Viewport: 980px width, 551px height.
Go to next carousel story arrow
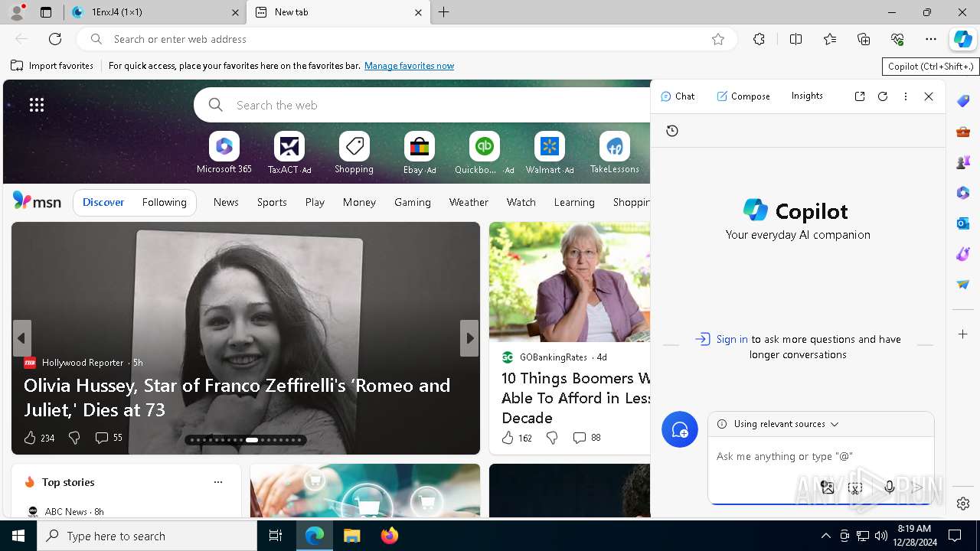click(469, 338)
